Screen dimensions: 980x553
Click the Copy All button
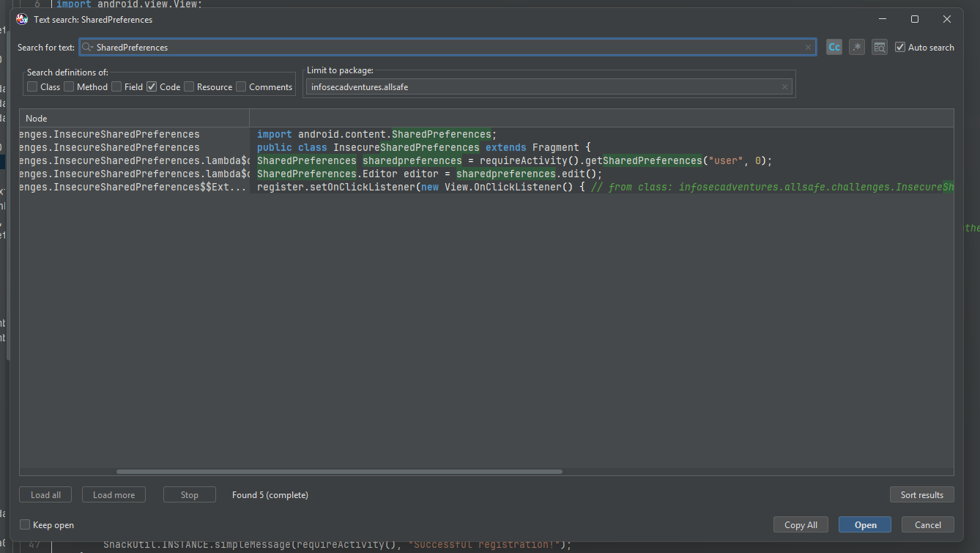click(801, 524)
